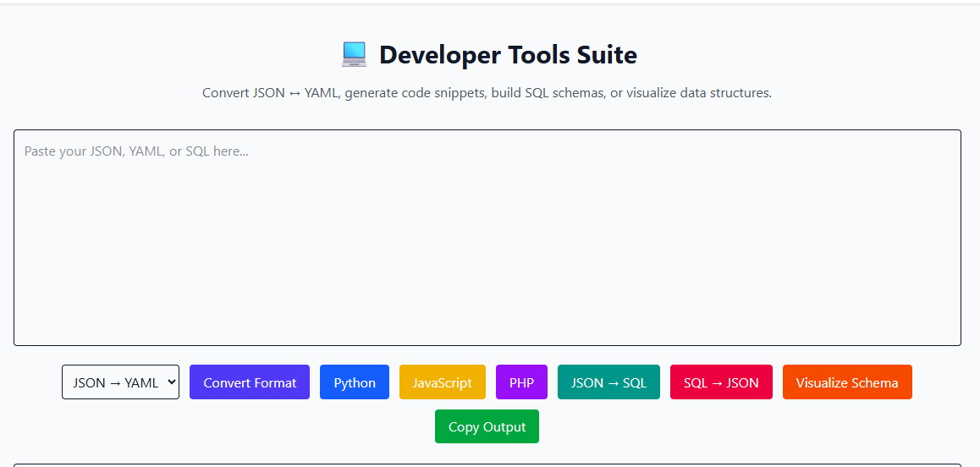Click the purple PHP button

click(x=522, y=382)
